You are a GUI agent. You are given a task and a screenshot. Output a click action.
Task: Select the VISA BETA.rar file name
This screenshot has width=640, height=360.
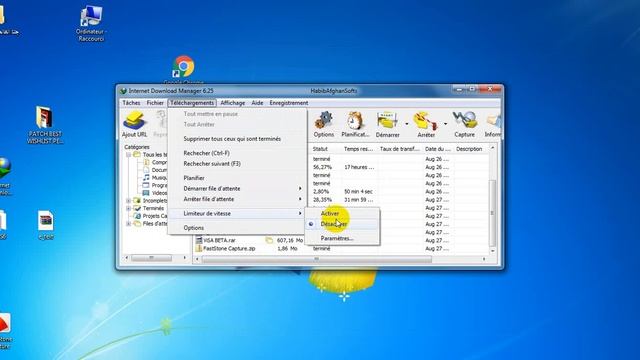coord(219,240)
